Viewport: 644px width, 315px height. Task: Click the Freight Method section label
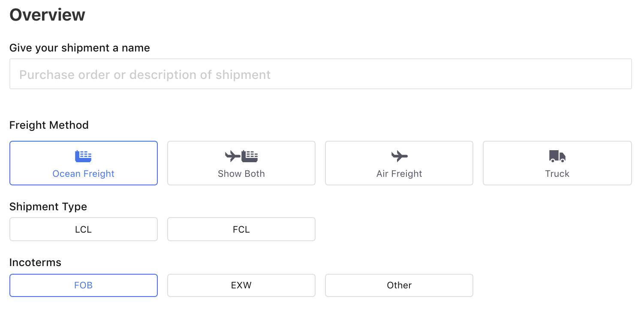[x=48, y=125]
